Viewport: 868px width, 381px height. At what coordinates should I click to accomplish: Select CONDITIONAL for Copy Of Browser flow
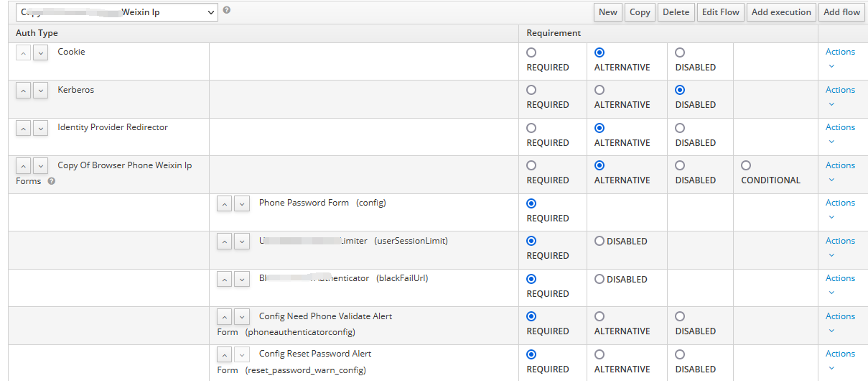click(746, 165)
